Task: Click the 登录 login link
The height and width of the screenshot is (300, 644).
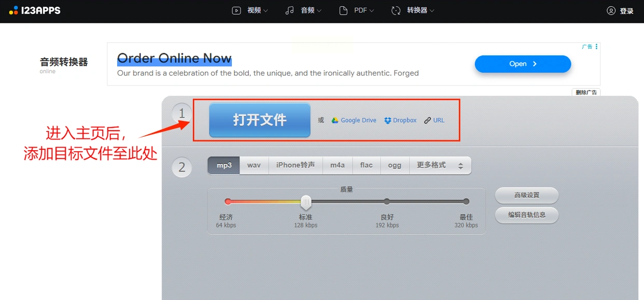Action: click(x=626, y=11)
